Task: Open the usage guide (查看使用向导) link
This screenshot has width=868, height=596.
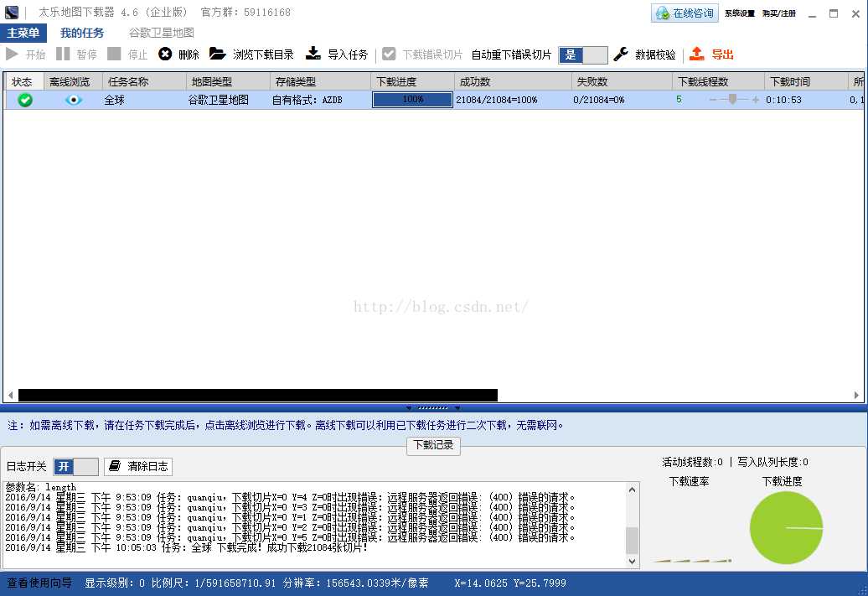Action: [x=39, y=583]
